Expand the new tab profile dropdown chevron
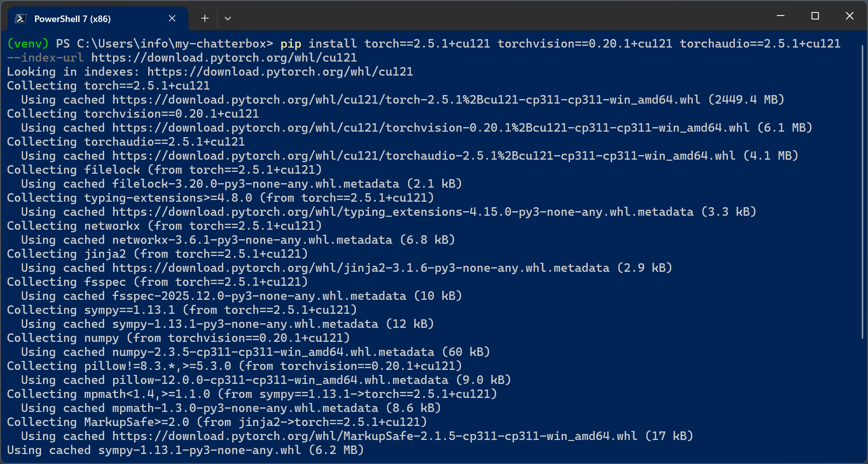This screenshot has height=464, width=868. point(228,19)
